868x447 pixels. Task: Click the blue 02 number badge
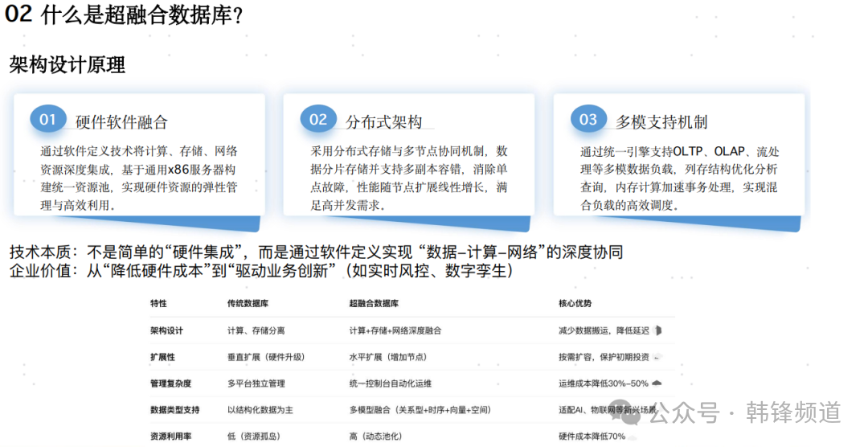click(x=318, y=120)
